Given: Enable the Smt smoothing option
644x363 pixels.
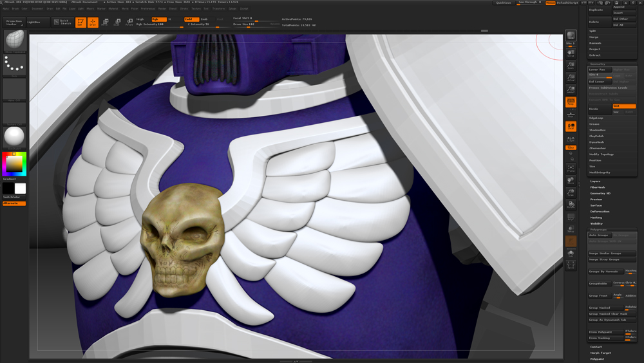Looking at the screenshot, I should 624,106.
